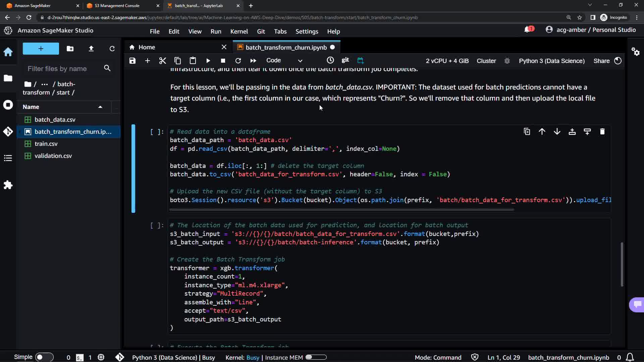Run the selected cell
Screen dimensions: 644x362
pos(208,61)
